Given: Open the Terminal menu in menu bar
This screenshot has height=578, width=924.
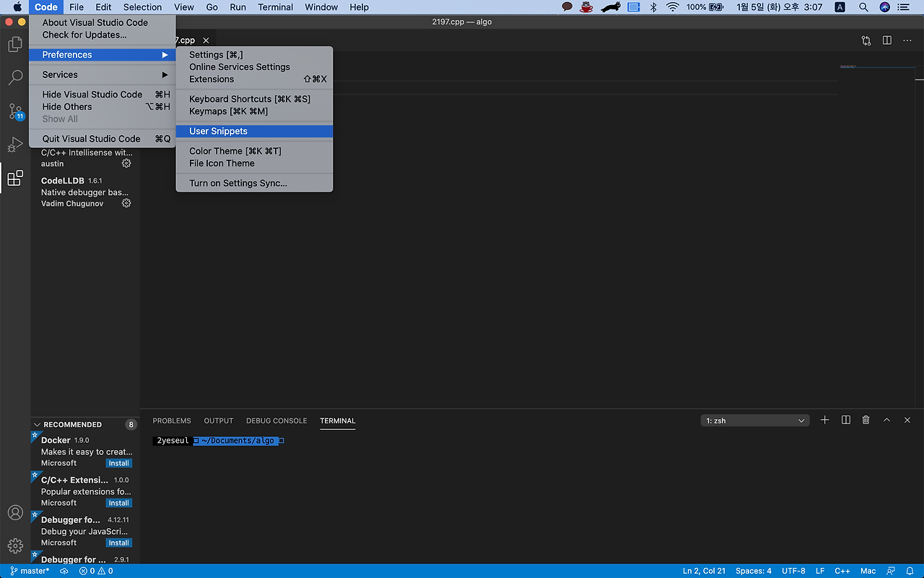Looking at the screenshot, I should (276, 7).
